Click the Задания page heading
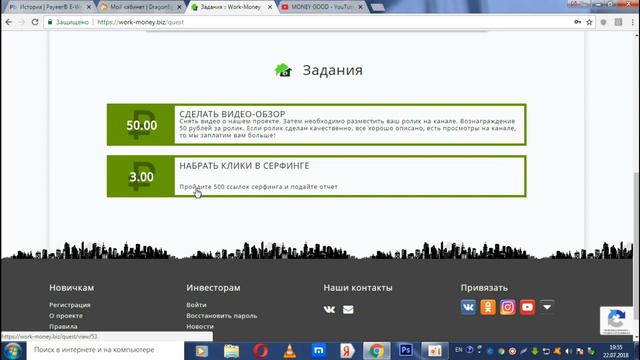This screenshot has height=360, width=640. coord(333,70)
